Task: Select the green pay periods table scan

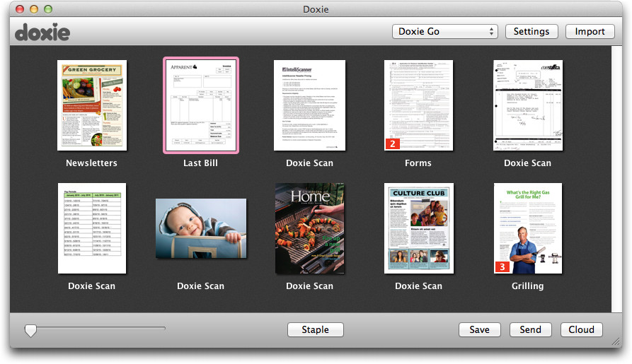Action: pyautogui.click(x=92, y=228)
